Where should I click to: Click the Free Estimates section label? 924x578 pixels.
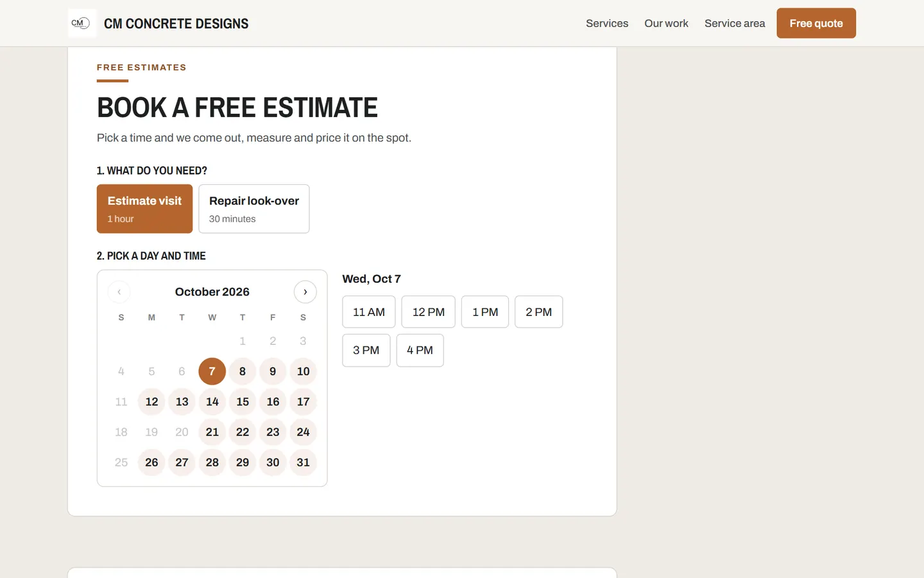[142, 67]
